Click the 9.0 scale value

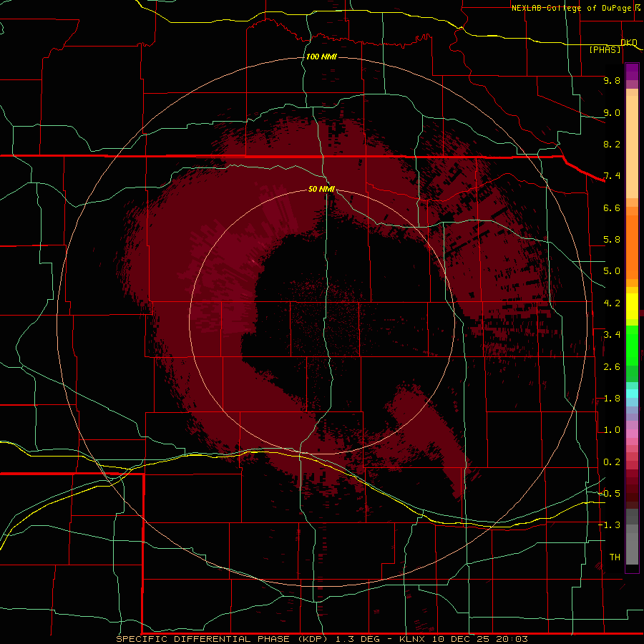pos(612,112)
